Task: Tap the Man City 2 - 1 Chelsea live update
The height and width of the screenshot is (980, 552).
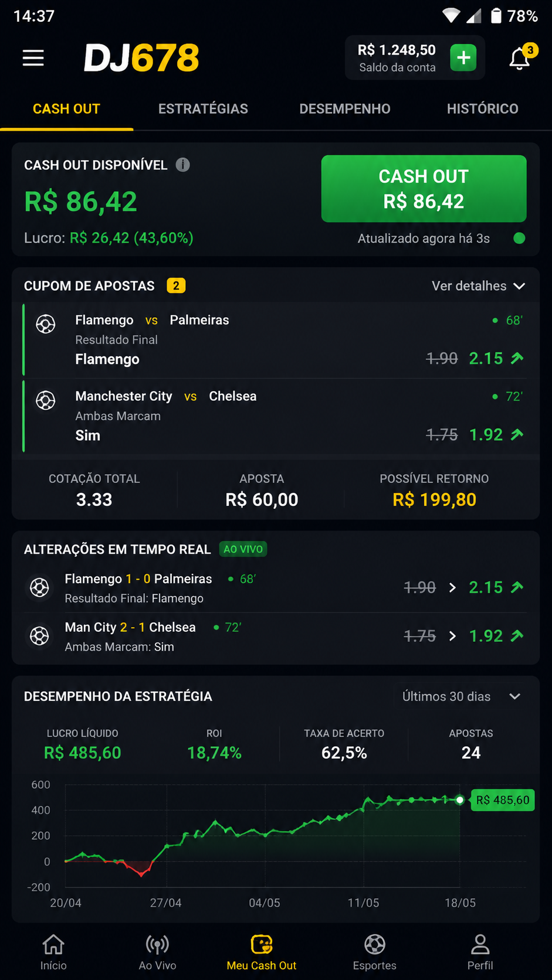Action: (x=276, y=637)
